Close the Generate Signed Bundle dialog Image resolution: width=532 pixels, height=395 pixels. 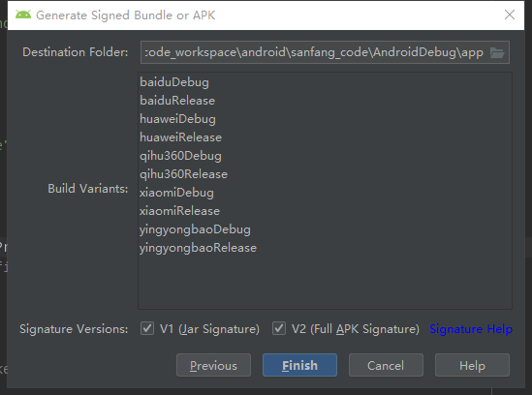[x=510, y=15]
